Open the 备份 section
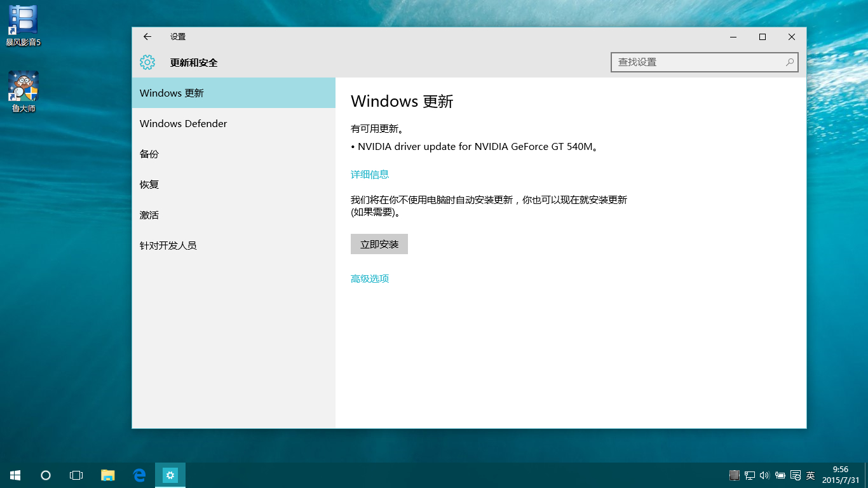 tap(234, 154)
